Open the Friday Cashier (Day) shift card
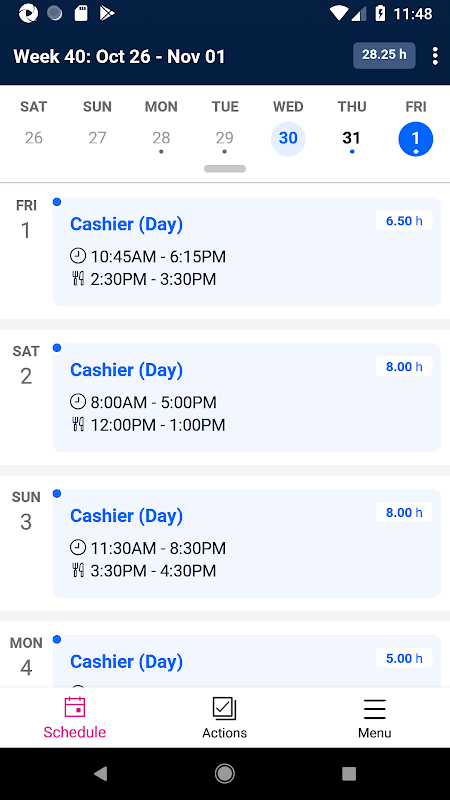This screenshot has width=450, height=800. point(246,252)
